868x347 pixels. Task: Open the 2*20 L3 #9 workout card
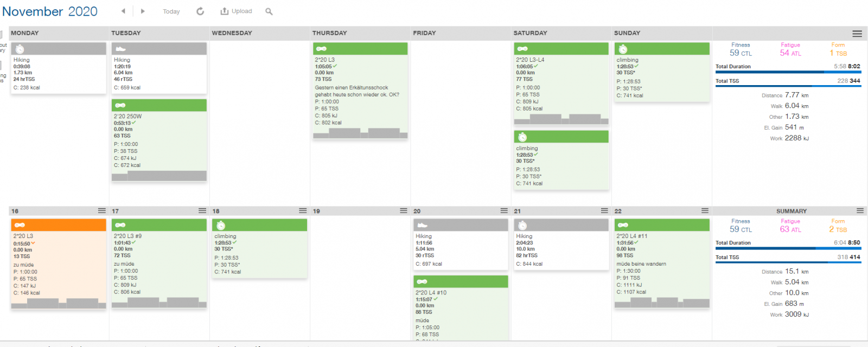[159, 266]
